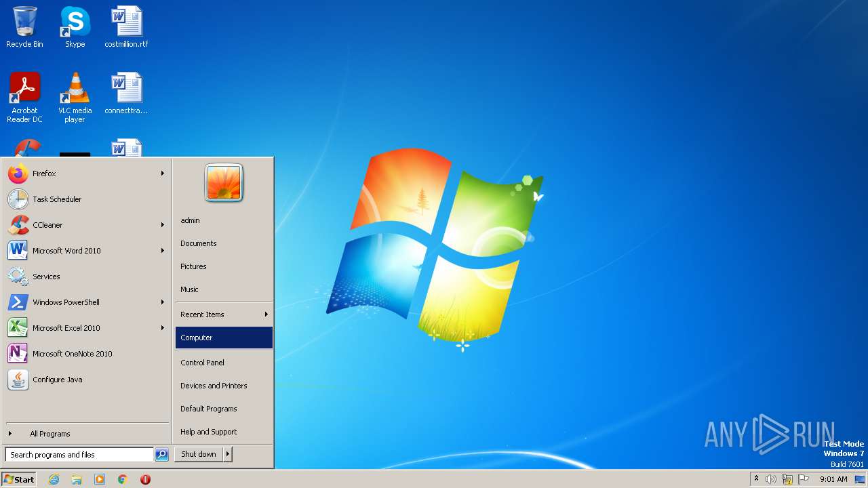The width and height of the screenshot is (868, 488).
Task: Click the Configure Java label
Action: 58,380
